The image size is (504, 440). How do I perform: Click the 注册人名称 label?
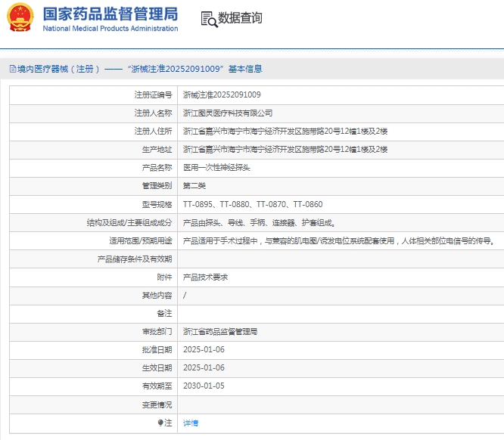click(154, 113)
